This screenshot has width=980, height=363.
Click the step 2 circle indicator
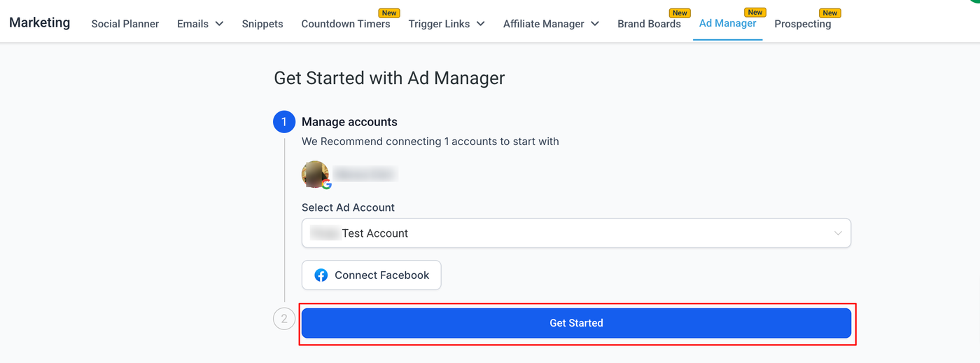tap(284, 319)
